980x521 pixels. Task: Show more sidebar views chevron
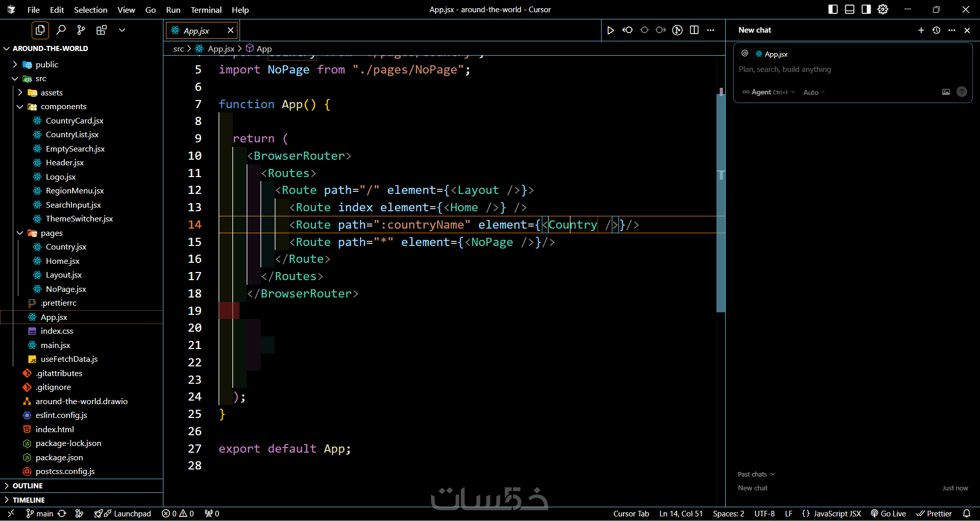click(x=122, y=30)
